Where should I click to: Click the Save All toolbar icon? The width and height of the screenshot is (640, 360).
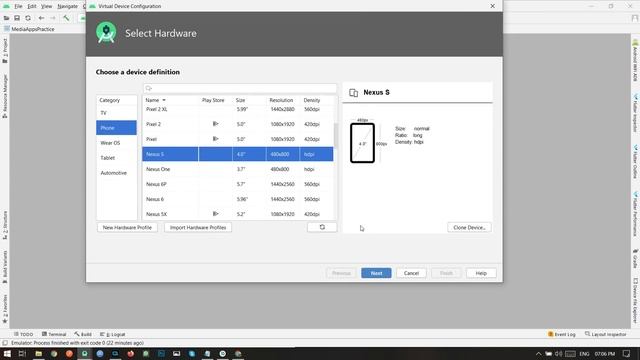(x=17, y=18)
